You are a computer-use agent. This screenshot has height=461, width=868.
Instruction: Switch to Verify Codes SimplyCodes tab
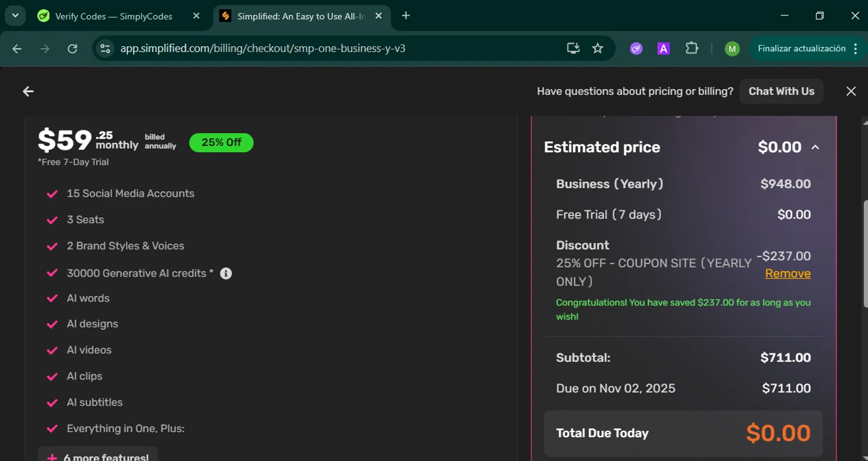click(x=113, y=16)
